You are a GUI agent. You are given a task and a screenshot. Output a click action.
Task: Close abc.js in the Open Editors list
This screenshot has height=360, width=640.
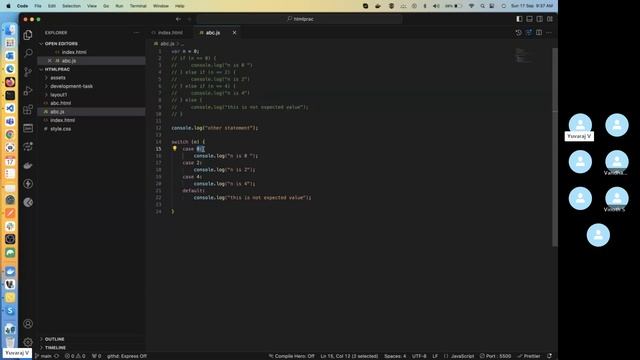(50, 61)
